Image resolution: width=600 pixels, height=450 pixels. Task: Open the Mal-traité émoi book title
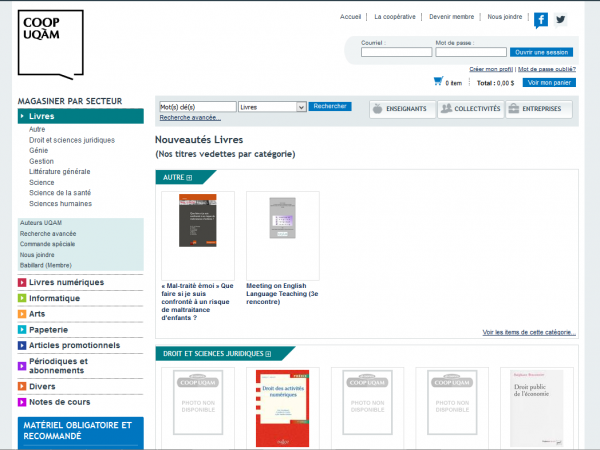coord(197,302)
